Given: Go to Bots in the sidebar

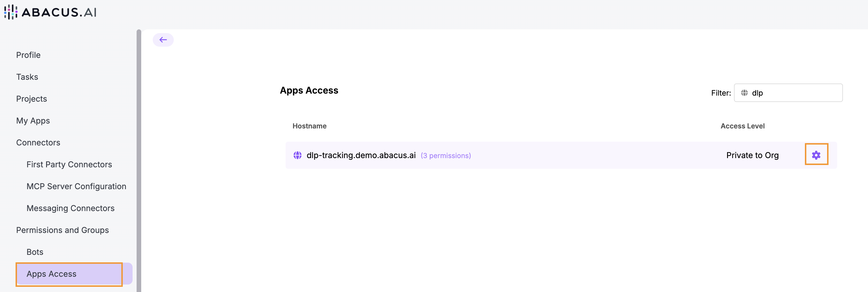Looking at the screenshot, I should [35, 252].
